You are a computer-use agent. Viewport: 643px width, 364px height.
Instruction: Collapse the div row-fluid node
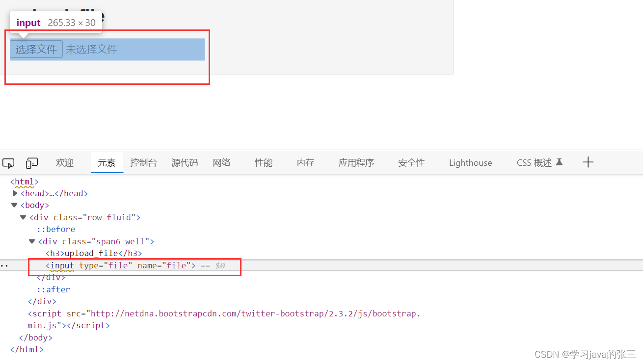pyautogui.click(x=23, y=217)
